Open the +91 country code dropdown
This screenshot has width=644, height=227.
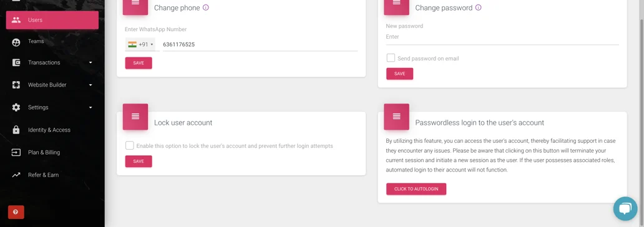pyautogui.click(x=140, y=44)
